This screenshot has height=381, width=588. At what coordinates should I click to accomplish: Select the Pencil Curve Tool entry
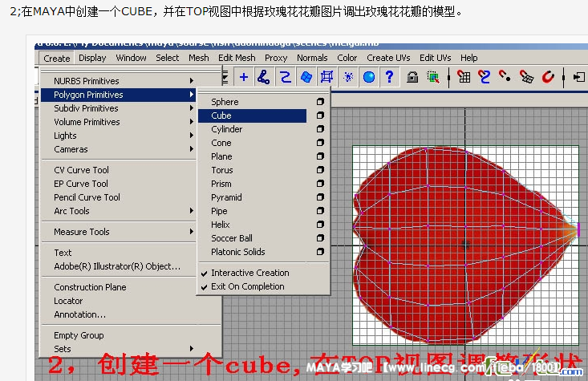(87, 197)
